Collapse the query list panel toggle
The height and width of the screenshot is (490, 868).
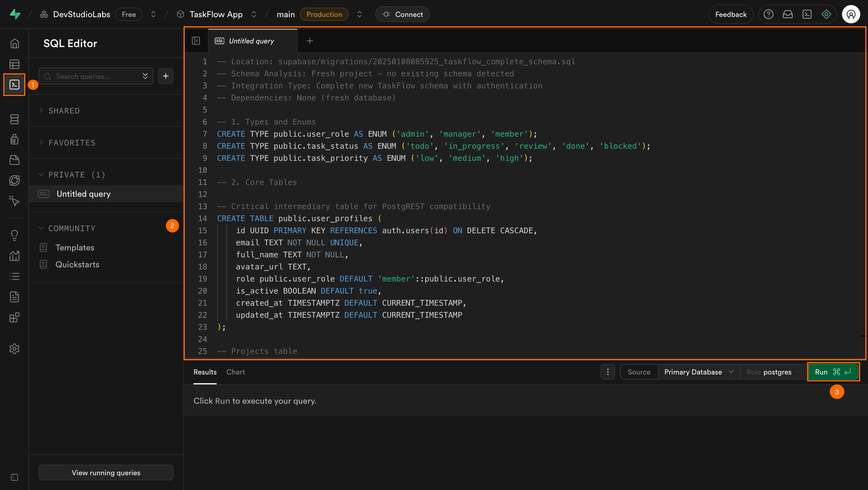196,40
